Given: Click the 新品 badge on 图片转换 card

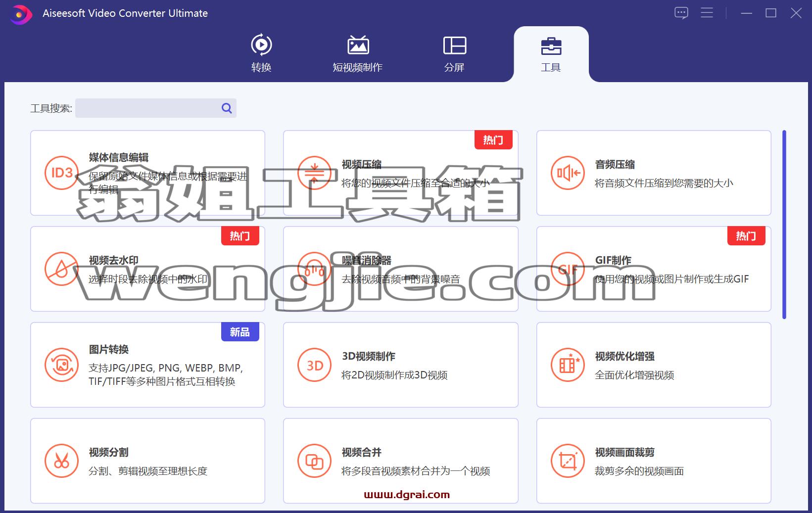Looking at the screenshot, I should [x=240, y=332].
